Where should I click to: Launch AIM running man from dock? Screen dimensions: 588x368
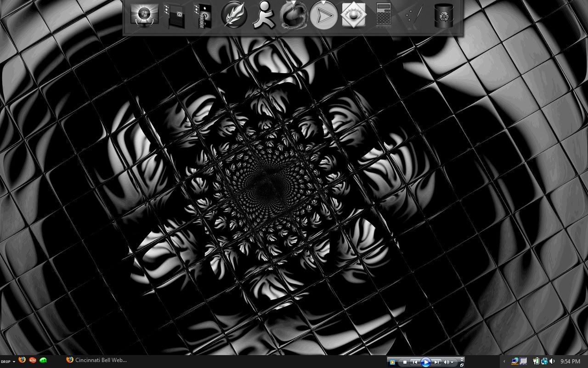point(264,15)
